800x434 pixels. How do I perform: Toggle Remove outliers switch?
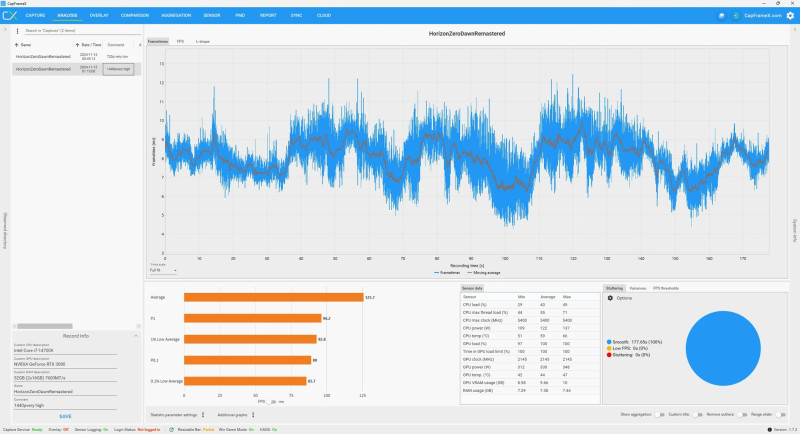[x=742, y=415]
